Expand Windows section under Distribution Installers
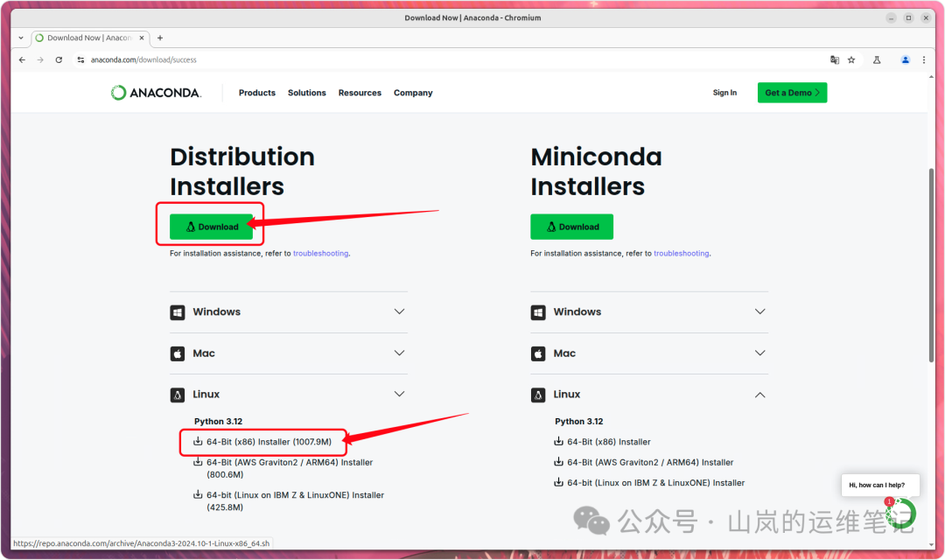 point(289,311)
